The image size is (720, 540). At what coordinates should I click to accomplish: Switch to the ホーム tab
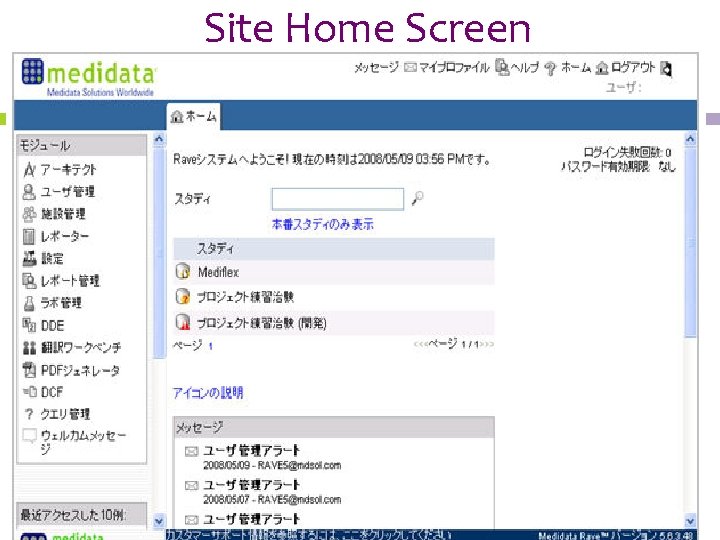[x=194, y=117]
